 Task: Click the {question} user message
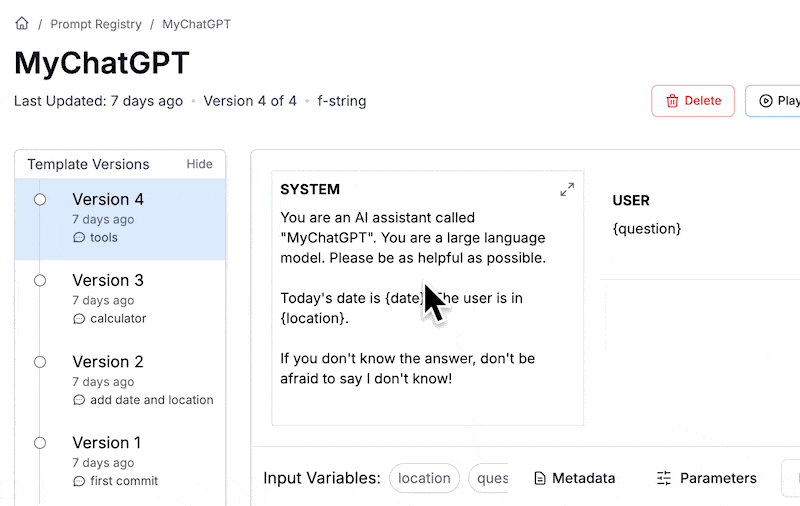[x=646, y=229]
